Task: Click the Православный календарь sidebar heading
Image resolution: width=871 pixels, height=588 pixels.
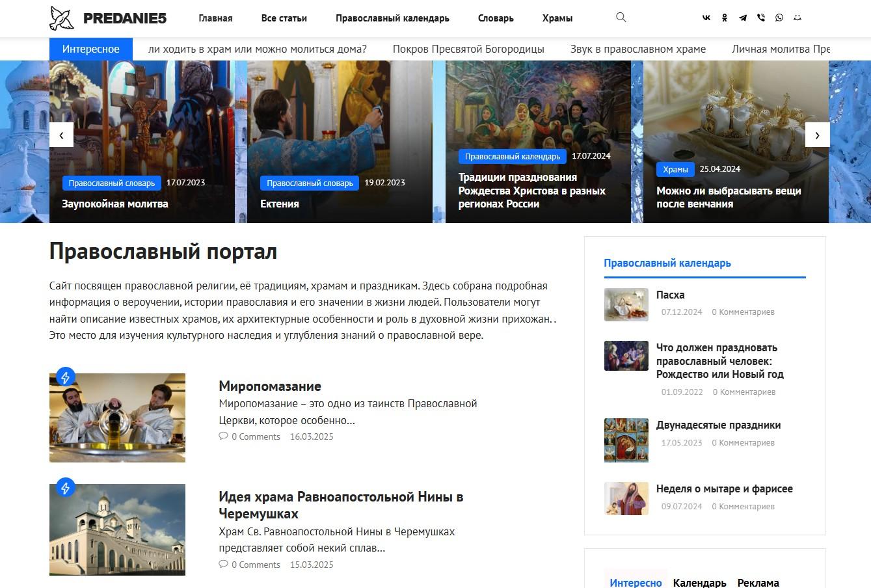Action: (667, 263)
